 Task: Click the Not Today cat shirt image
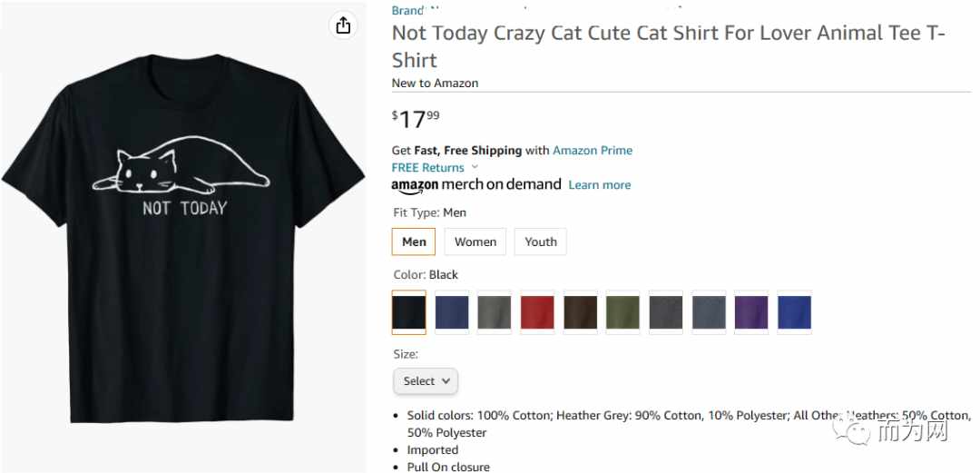click(183, 238)
